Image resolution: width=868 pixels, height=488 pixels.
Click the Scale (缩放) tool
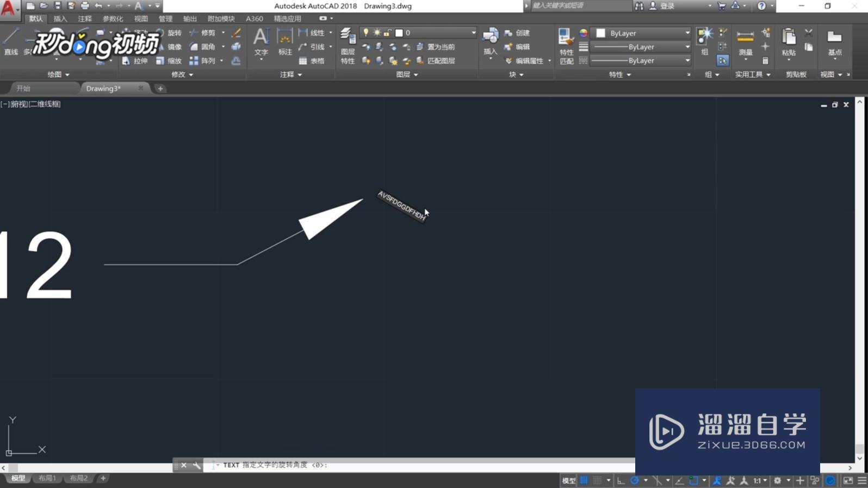pyautogui.click(x=169, y=61)
